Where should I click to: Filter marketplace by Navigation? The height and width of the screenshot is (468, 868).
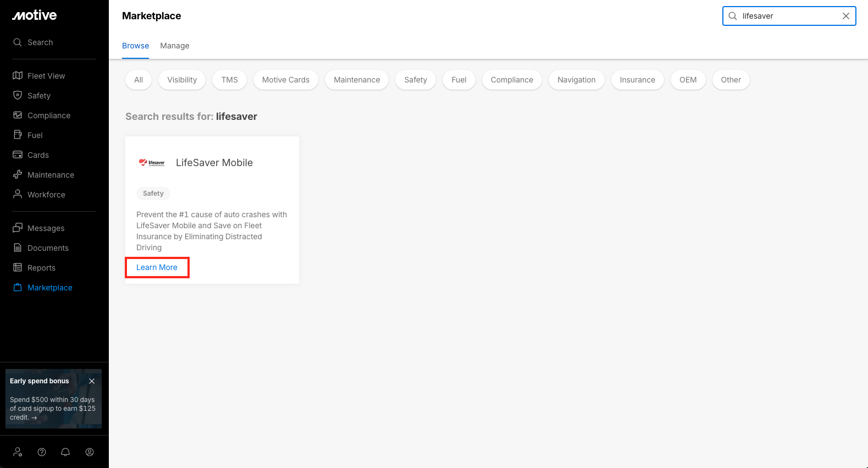(x=577, y=80)
